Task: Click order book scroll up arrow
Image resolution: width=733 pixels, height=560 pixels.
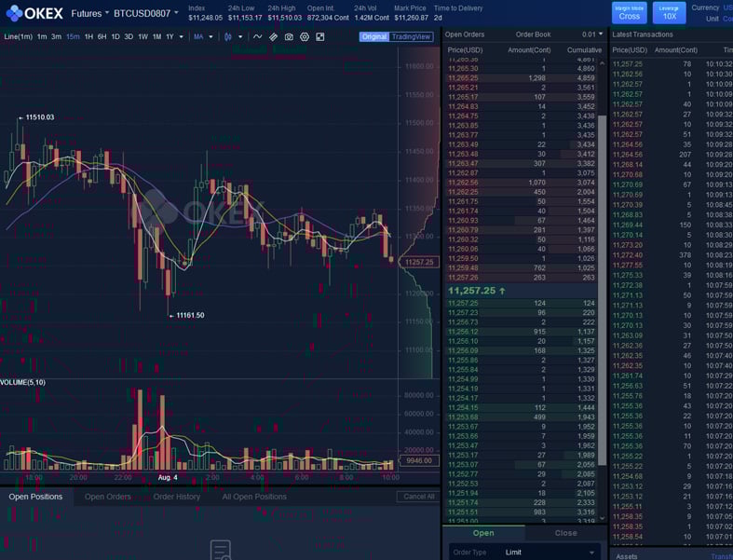Action: [x=602, y=63]
